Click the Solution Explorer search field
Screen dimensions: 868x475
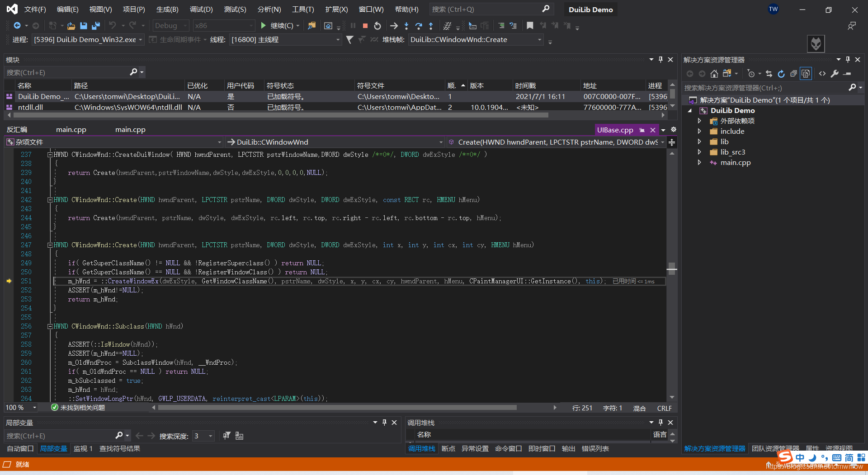(x=772, y=88)
